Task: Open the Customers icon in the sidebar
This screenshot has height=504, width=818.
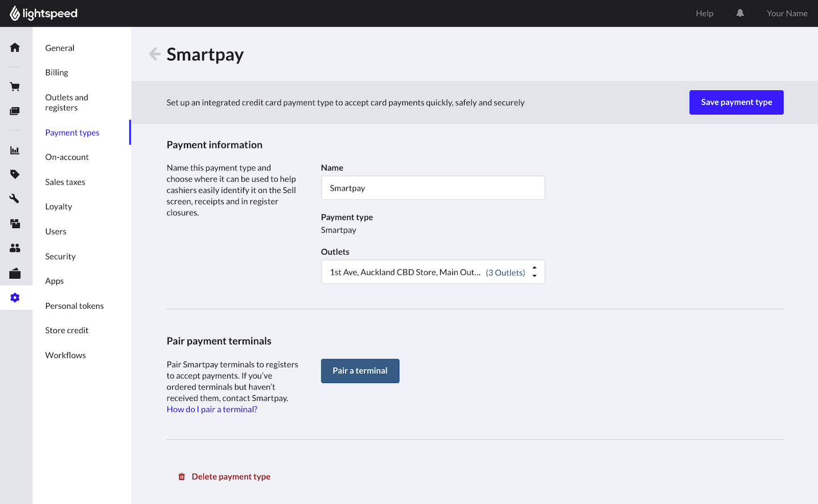Action: coord(15,248)
